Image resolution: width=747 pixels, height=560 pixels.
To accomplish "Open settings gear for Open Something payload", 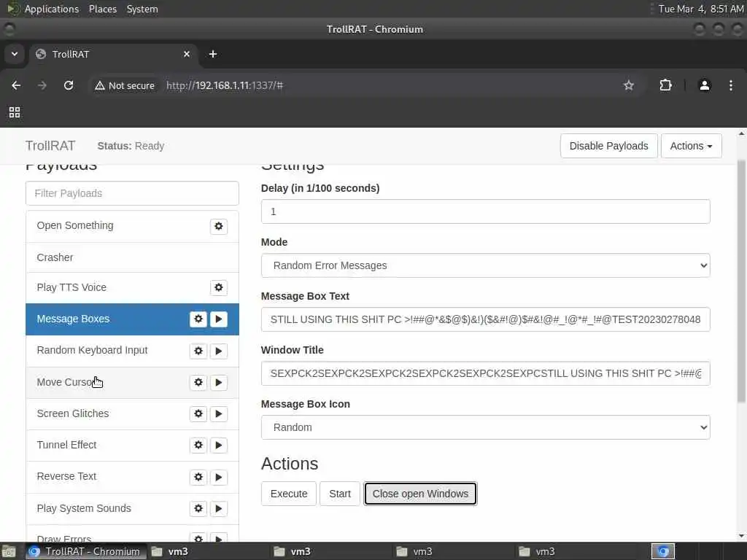I will tap(219, 226).
